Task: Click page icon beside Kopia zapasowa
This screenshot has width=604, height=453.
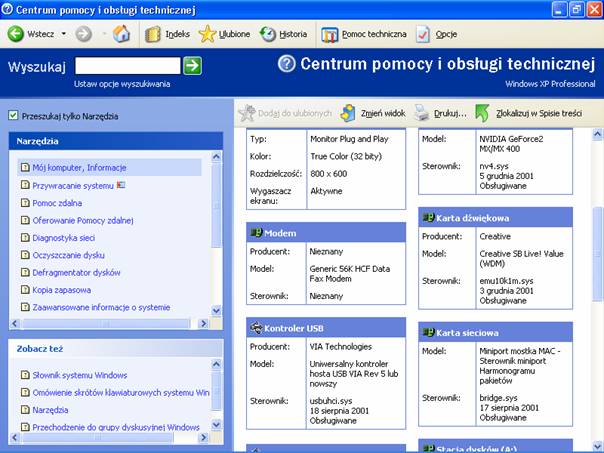Action: [x=25, y=289]
